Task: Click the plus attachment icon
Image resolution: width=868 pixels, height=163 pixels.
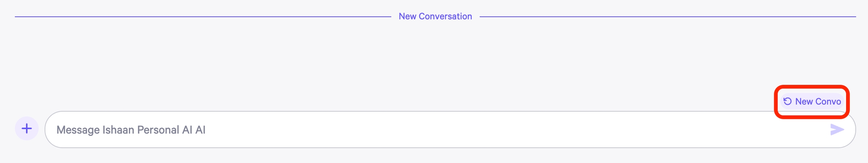Action: pyautogui.click(x=26, y=129)
